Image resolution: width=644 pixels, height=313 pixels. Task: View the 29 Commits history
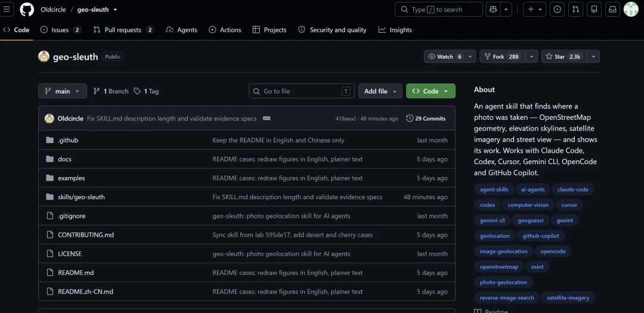(426, 118)
